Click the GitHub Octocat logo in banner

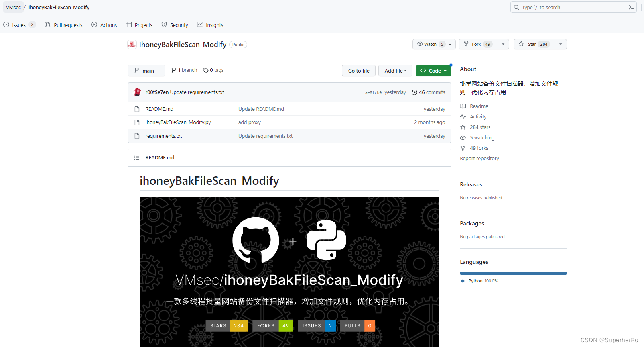[256, 240]
